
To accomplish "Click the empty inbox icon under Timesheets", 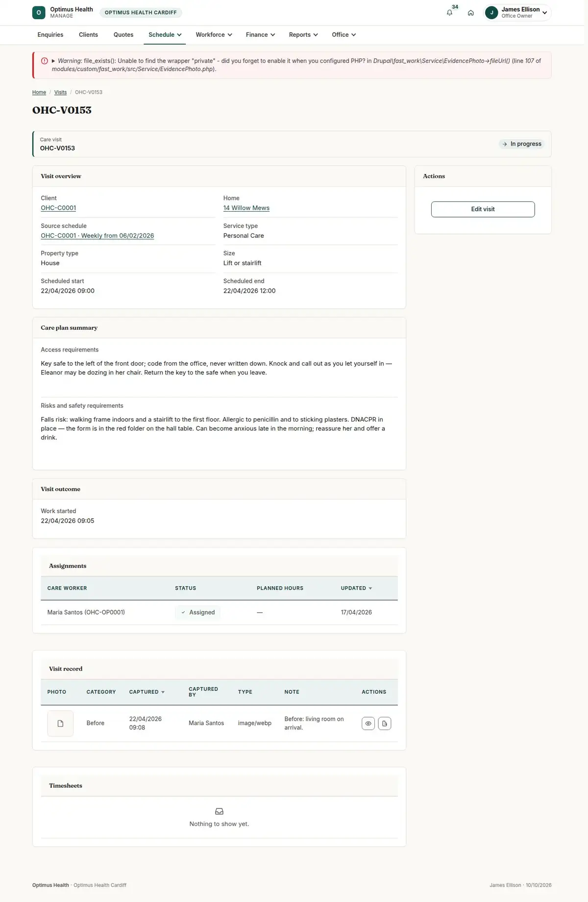I will [x=220, y=811].
